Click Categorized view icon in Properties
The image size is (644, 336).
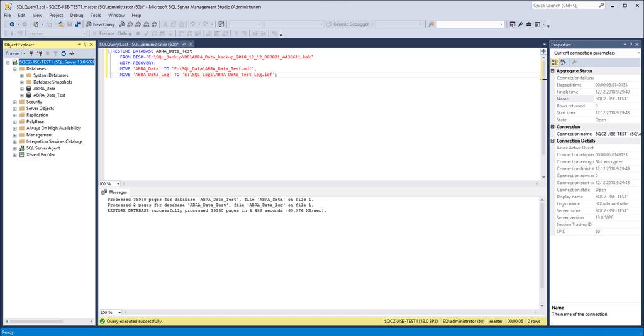tap(555, 62)
